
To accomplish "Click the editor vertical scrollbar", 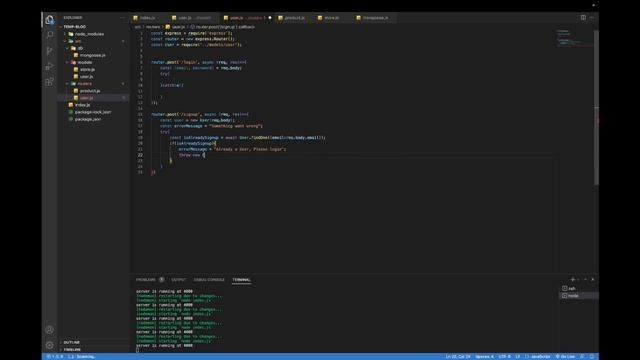I will coord(596,108).
